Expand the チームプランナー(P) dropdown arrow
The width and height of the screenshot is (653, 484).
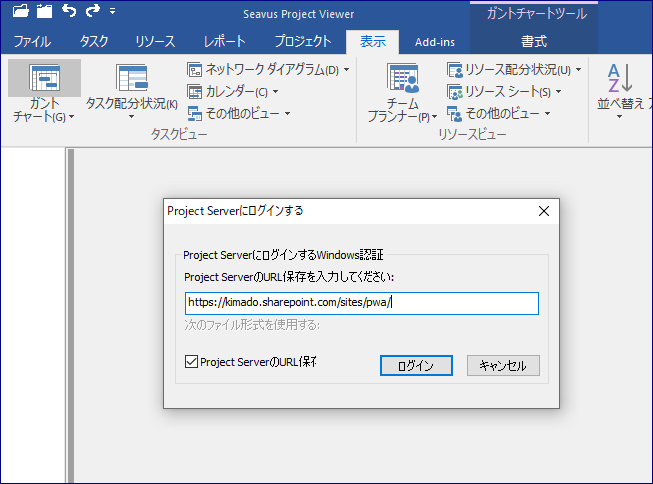[434, 117]
